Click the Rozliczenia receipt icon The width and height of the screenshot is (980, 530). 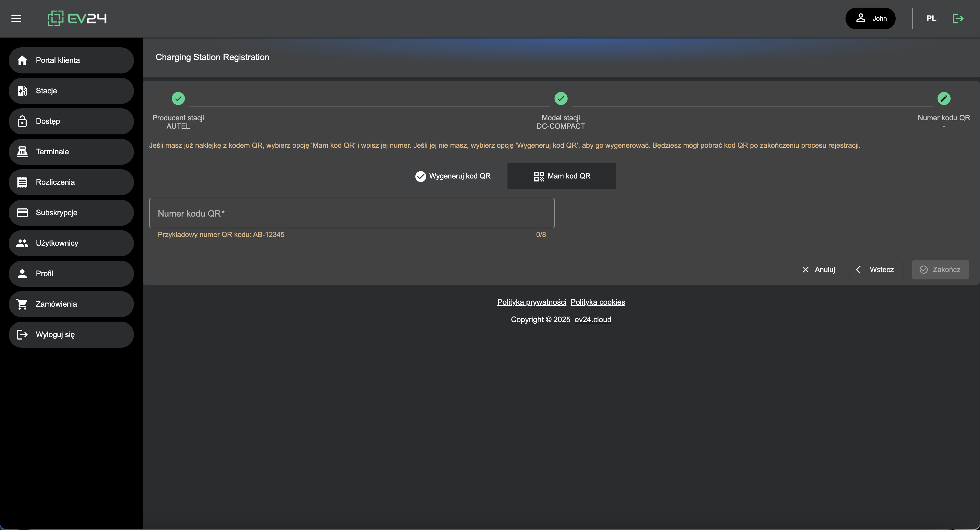(x=22, y=182)
